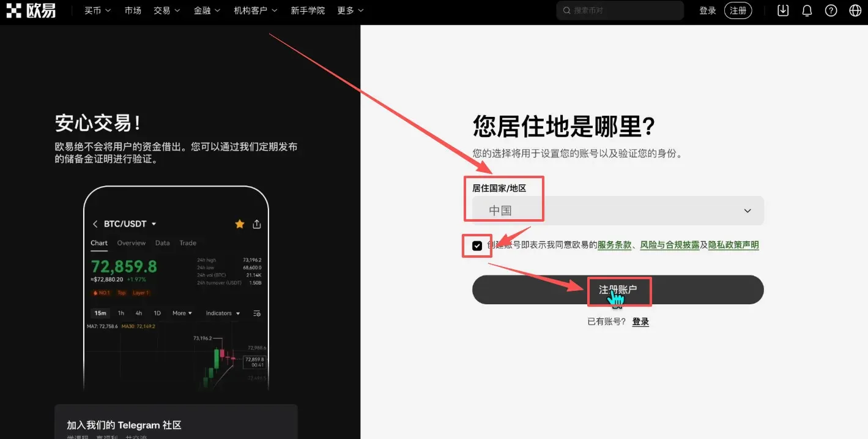Screen dimensions: 868x439
Task: Click the 注册账户 button
Action: [x=618, y=290]
